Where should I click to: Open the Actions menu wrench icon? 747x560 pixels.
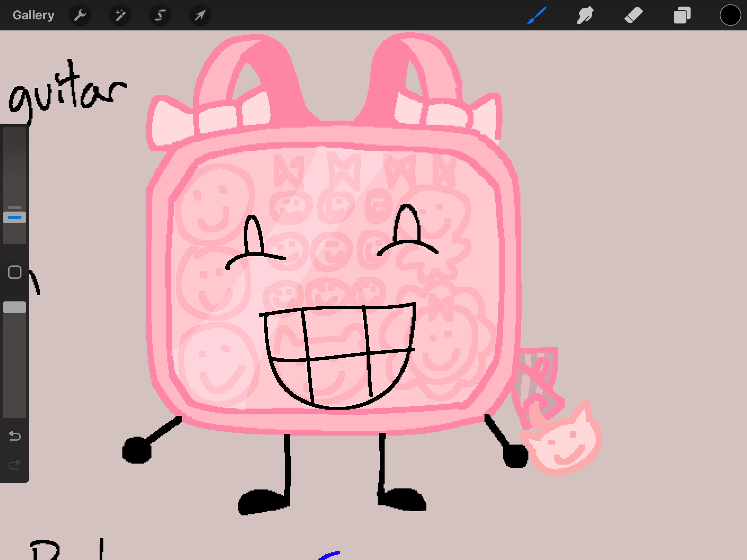tap(80, 15)
